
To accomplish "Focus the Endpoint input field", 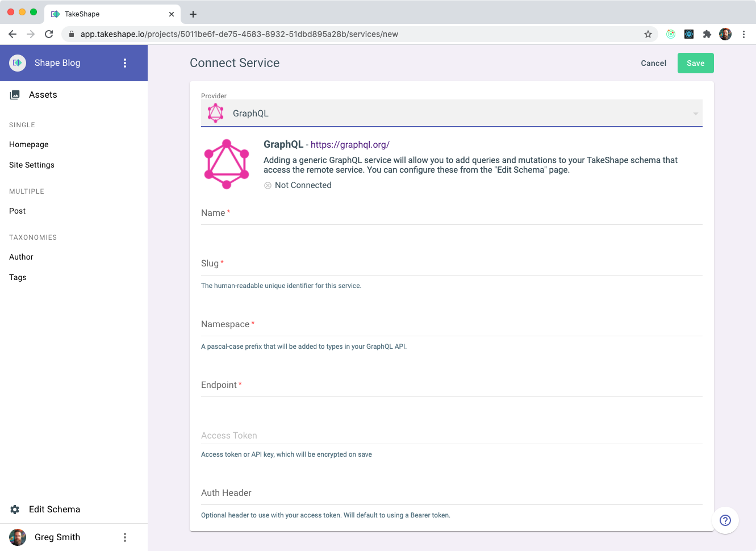I will [452, 385].
